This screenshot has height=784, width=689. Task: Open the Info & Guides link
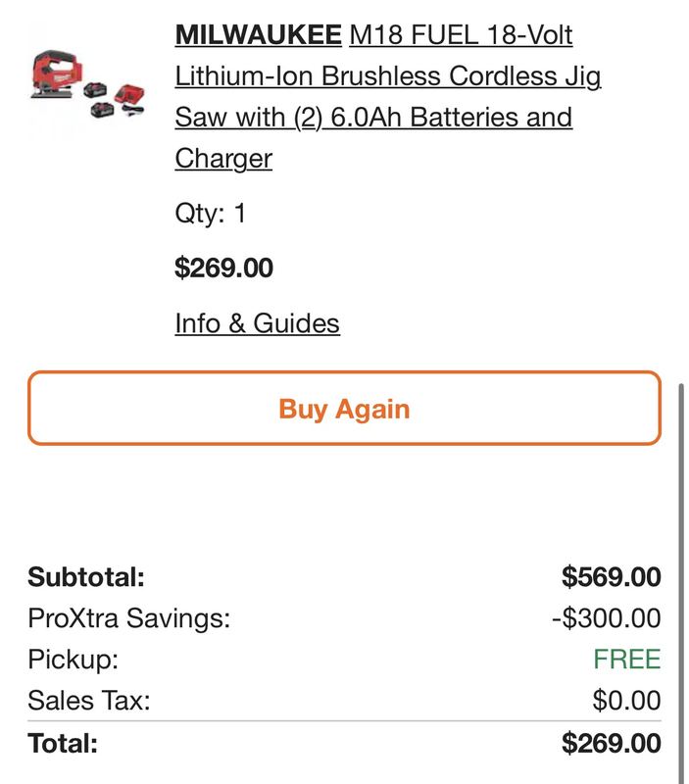[257, 323]
